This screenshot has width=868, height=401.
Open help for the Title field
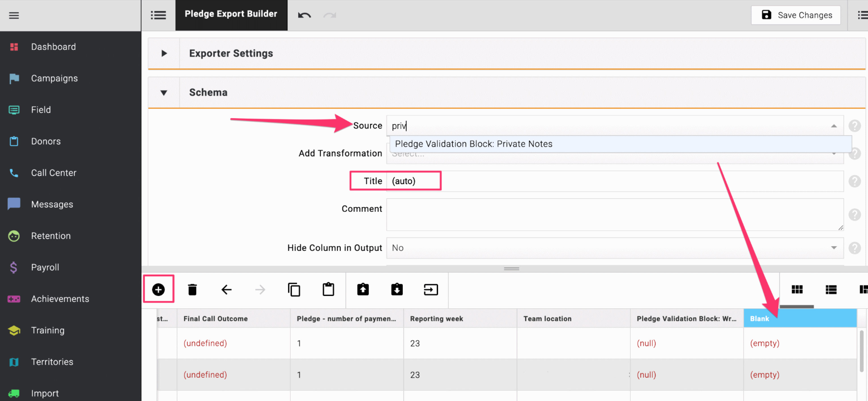pyautogui.click(x=854, y=181)
